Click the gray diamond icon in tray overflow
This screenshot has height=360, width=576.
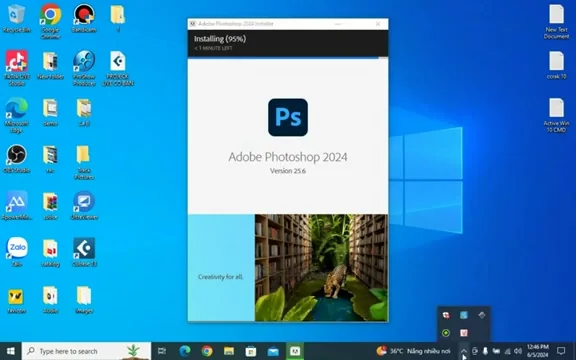click(482, 315)
